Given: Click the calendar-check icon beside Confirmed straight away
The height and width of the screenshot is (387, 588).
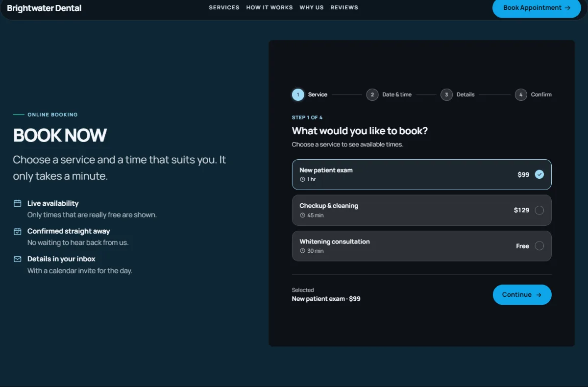Looking at the screenshot, I should pos(17,231).
